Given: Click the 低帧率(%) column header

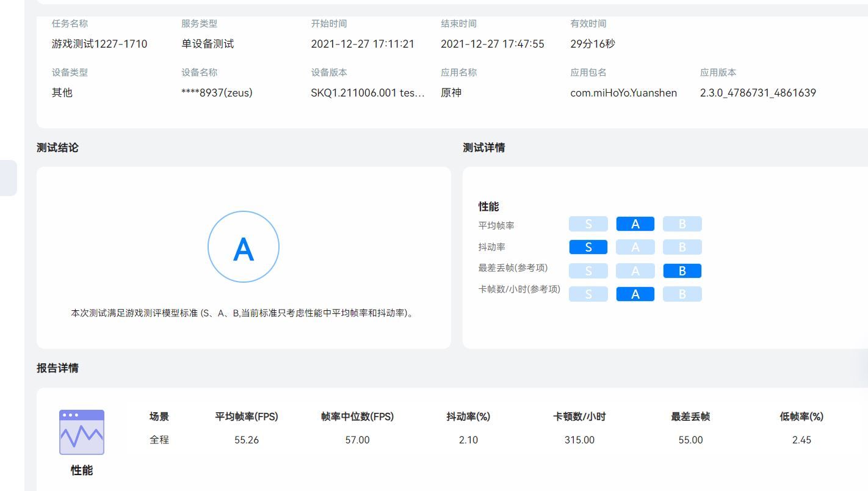Looking at the screenshot, I should coord(801,416).
